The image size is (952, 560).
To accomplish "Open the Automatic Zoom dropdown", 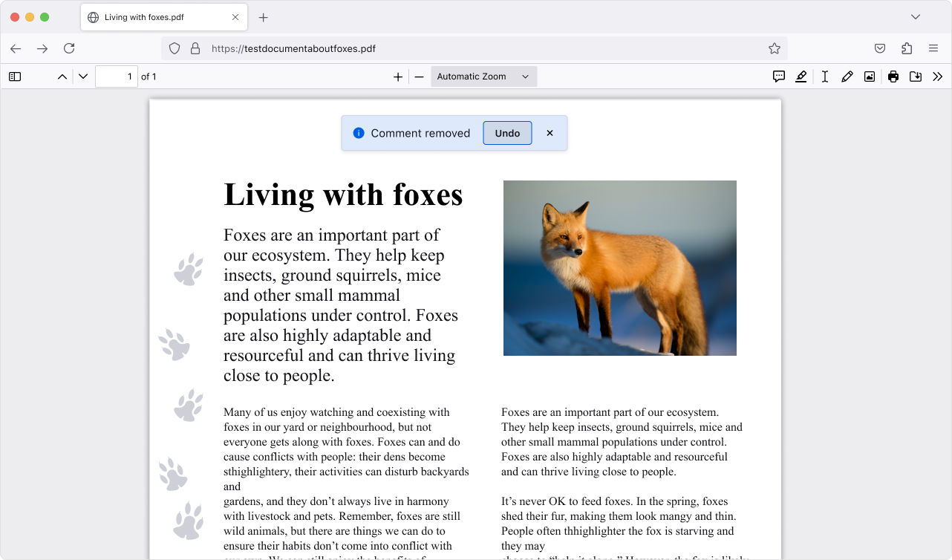I will pyautogui.click(x=483, y=76).
